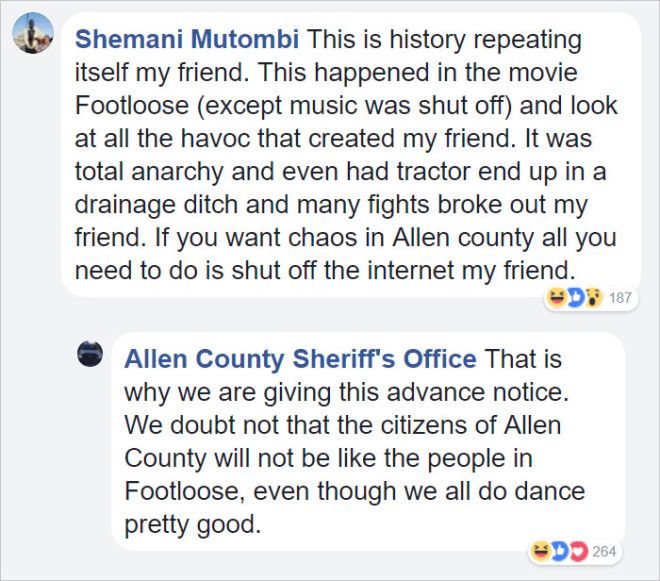
Task: Click the Haha reaction emoji beside 264
Action: click(x=540, y=551)
